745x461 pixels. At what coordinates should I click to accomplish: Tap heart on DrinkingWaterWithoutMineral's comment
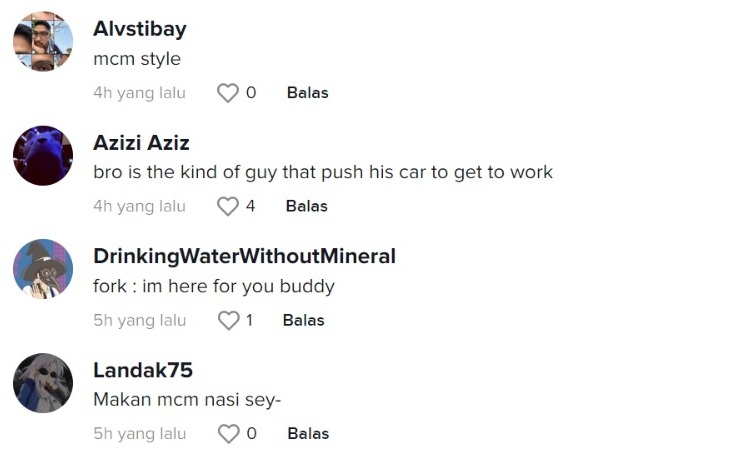[x=228, y=321]
